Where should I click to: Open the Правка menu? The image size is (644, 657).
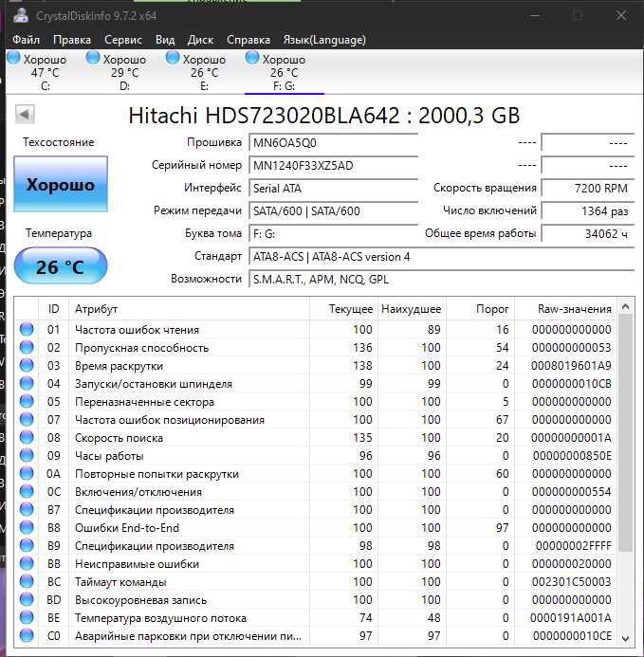pyautogui.click(x=72, y=40)
